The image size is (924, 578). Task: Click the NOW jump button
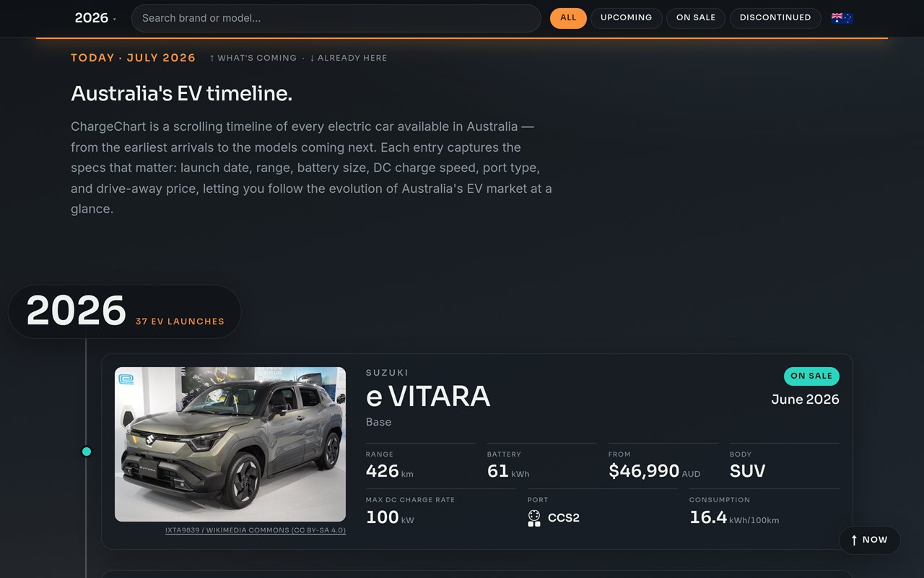click(869, 540)
